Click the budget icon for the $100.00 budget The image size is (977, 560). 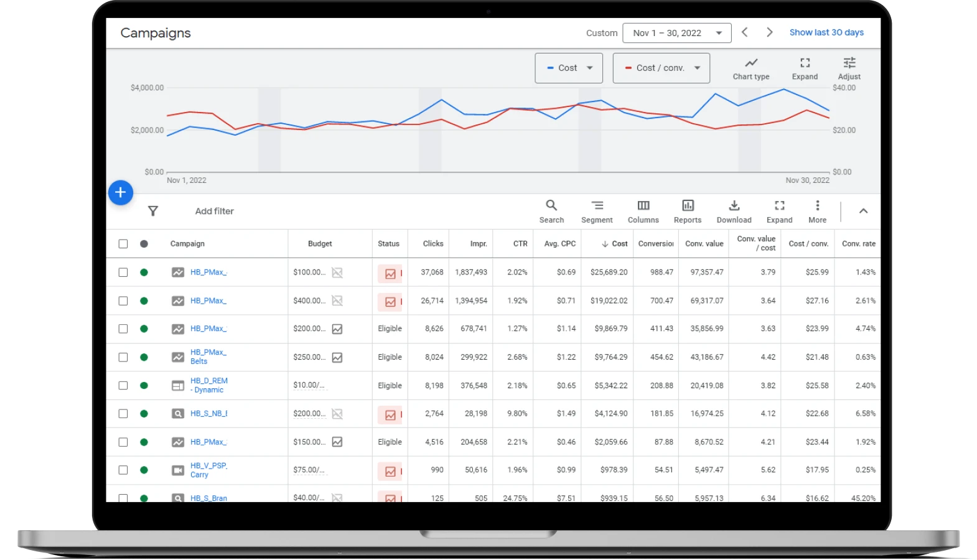(337, 273)
